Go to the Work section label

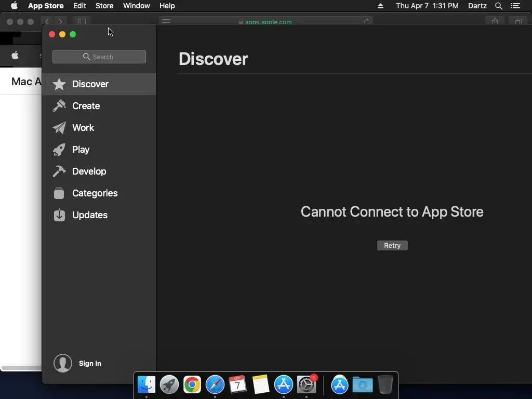coord(83,128)
